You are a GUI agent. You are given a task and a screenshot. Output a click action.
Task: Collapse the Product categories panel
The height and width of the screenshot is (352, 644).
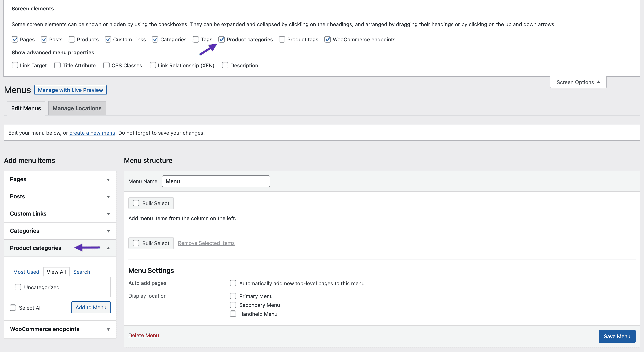108,248
